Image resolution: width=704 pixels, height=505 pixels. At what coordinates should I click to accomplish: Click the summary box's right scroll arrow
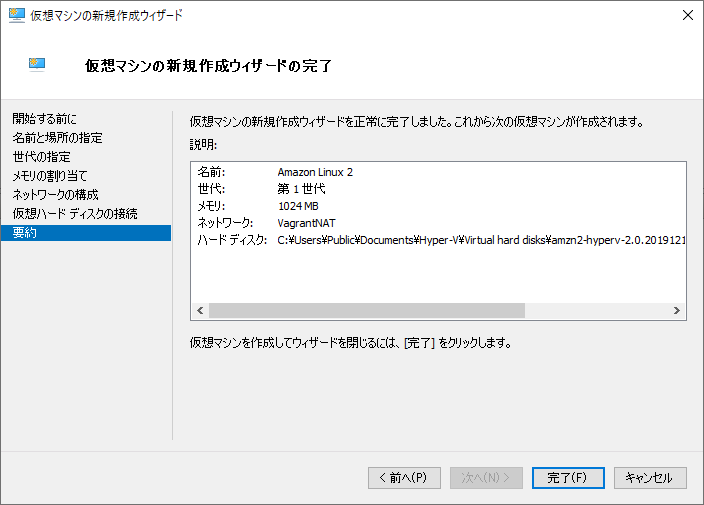[677, 311]
